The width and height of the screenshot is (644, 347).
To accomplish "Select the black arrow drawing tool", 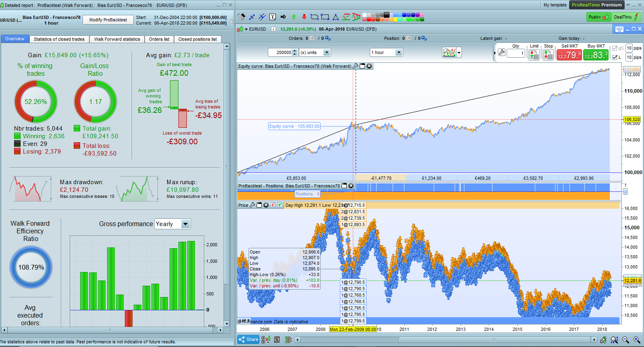I will pyautogui.click(x=283, y=17).
